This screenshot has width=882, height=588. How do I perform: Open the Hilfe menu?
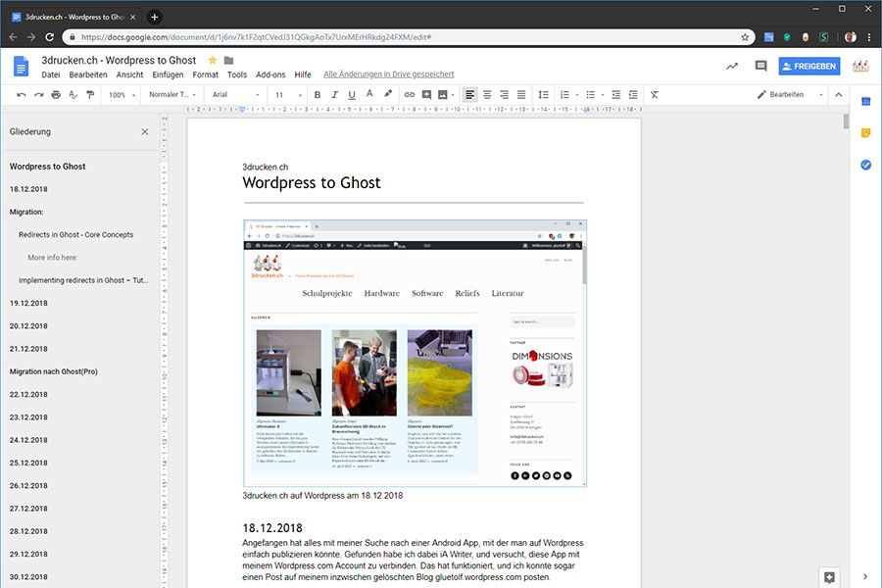(303, 74)
